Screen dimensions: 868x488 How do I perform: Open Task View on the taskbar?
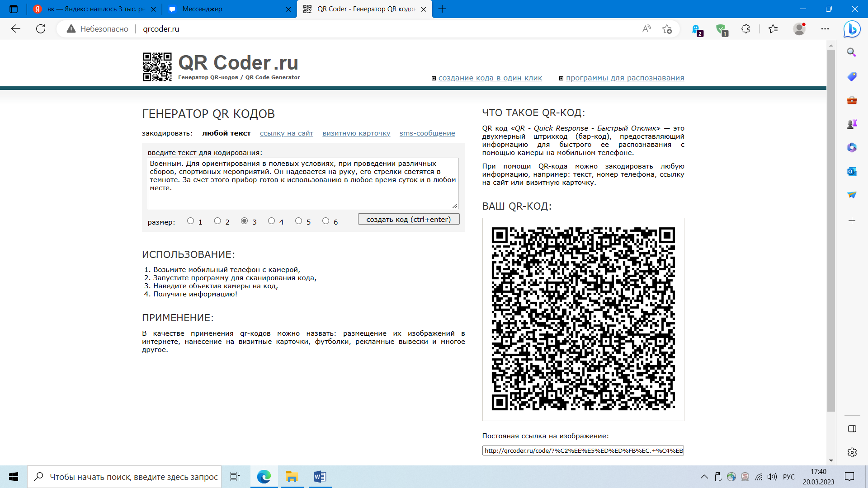(x=235, y=477)
